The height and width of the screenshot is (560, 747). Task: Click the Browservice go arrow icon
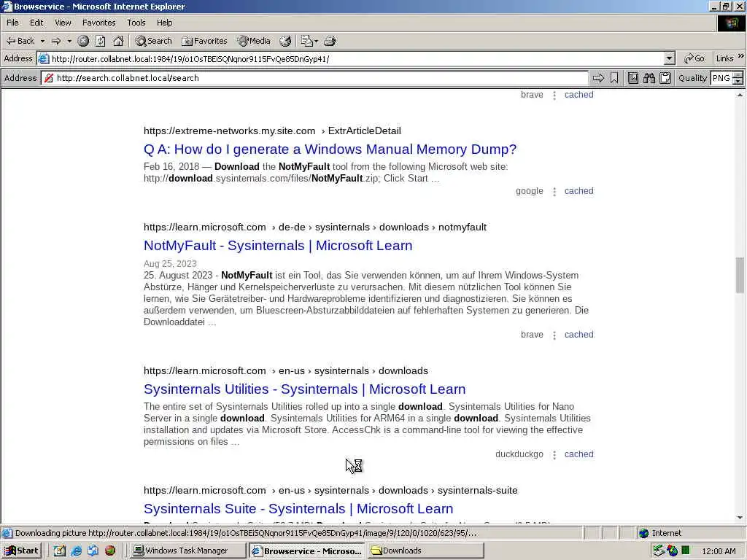(x=598, y=78)
